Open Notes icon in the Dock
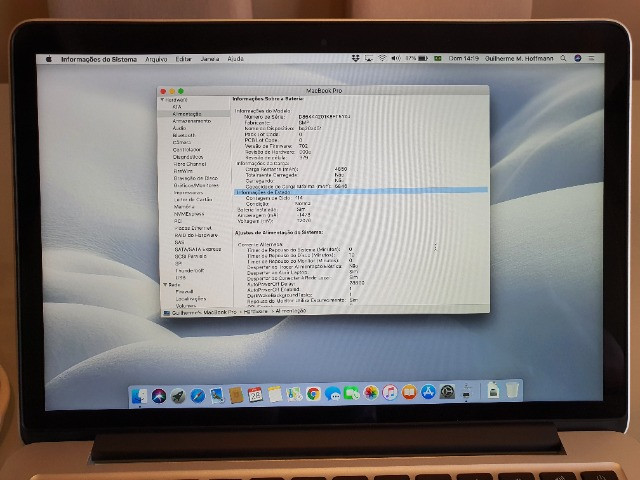Screen dimensions: 640x480 pos(275,394)
